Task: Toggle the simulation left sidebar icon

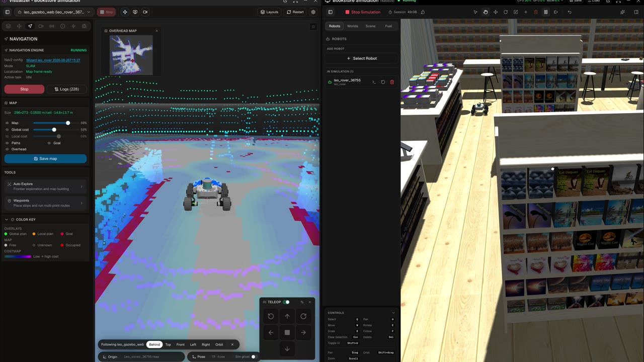Action: (x=330, y=12)
